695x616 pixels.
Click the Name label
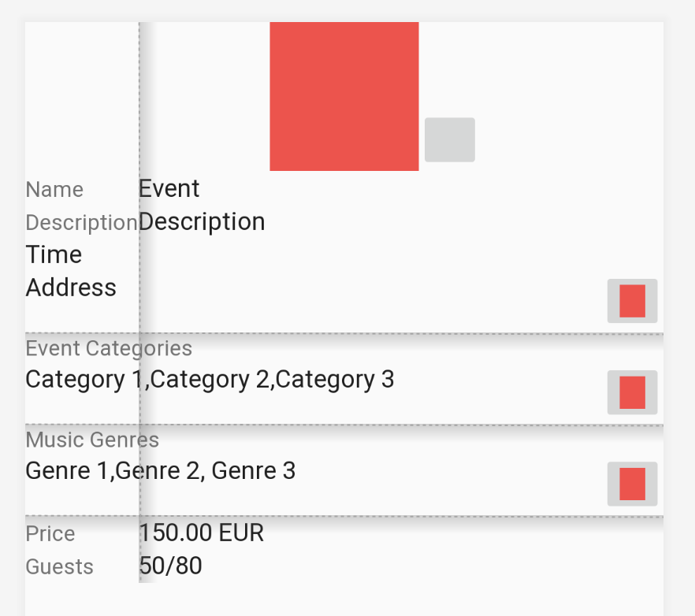pyautogui.click(x=54, y=190)
